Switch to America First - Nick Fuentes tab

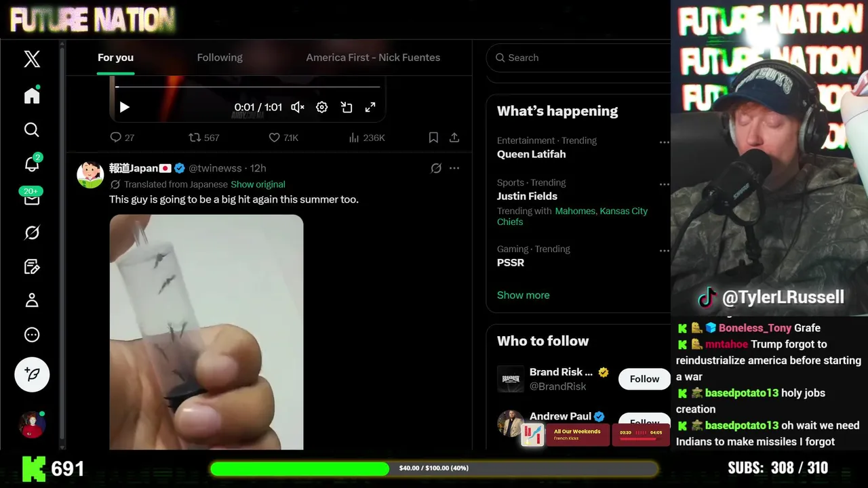(x=373, y=58)
